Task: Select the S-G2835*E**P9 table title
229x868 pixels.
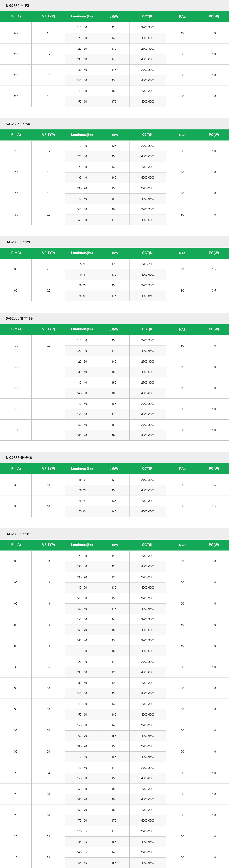Action: point(17,242)
